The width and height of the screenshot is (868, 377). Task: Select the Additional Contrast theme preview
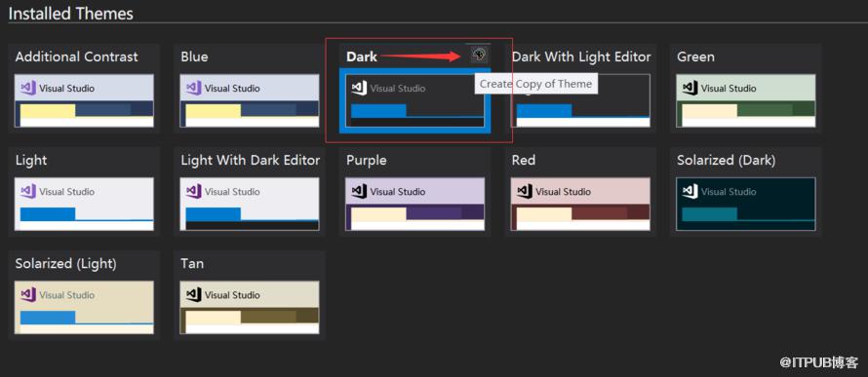tap(84, 100)
